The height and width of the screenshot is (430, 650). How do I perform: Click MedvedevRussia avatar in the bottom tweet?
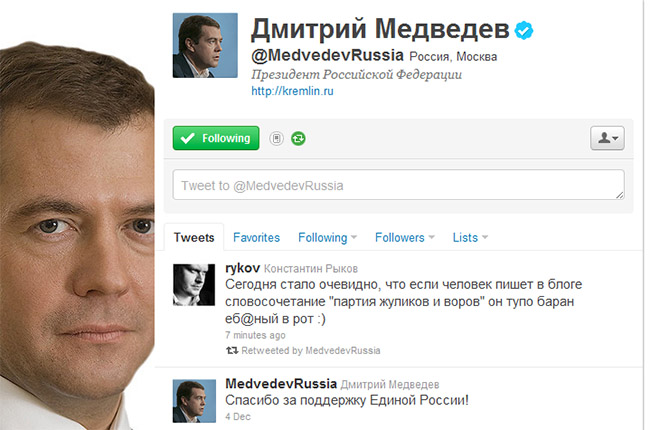pos(194,401)
